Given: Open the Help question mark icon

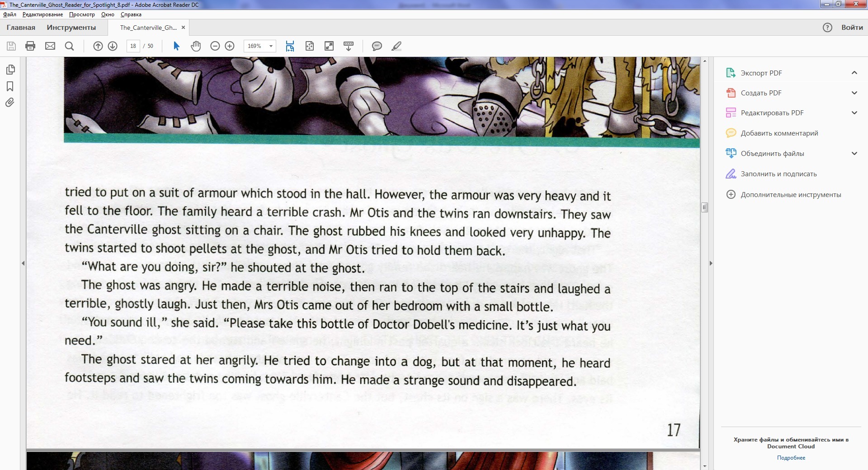Looking at the screenshot, I should pyautogui.click(x=827, y=28).
